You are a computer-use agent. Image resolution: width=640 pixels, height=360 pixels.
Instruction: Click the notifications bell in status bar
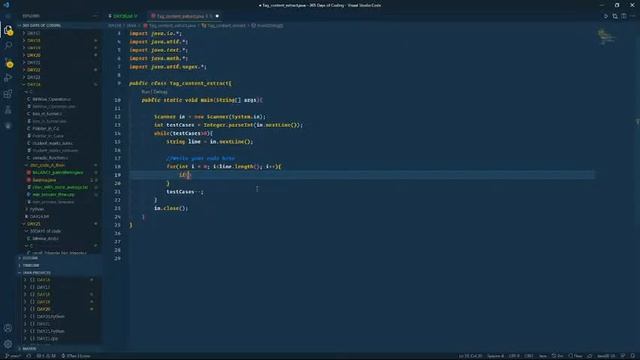point(633,356)
